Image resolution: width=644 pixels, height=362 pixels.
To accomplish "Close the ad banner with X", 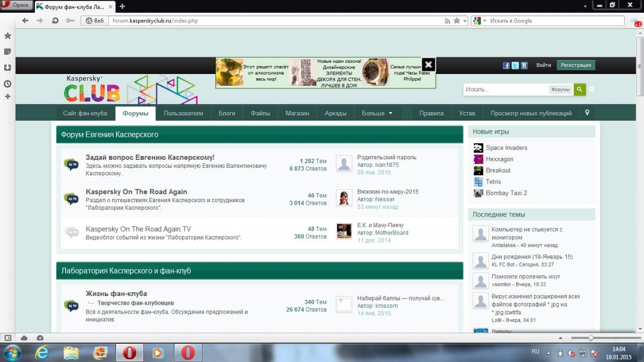I will (428, 65).
